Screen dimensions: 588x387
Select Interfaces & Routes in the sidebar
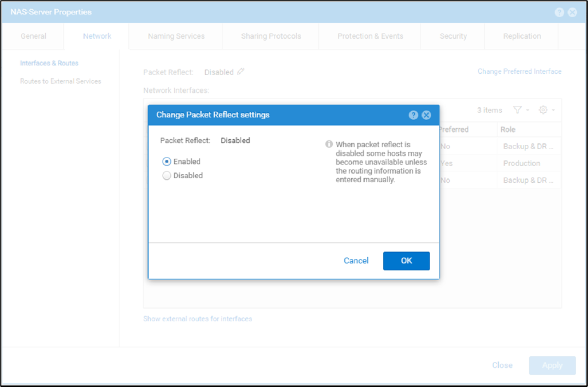[49, 63]
